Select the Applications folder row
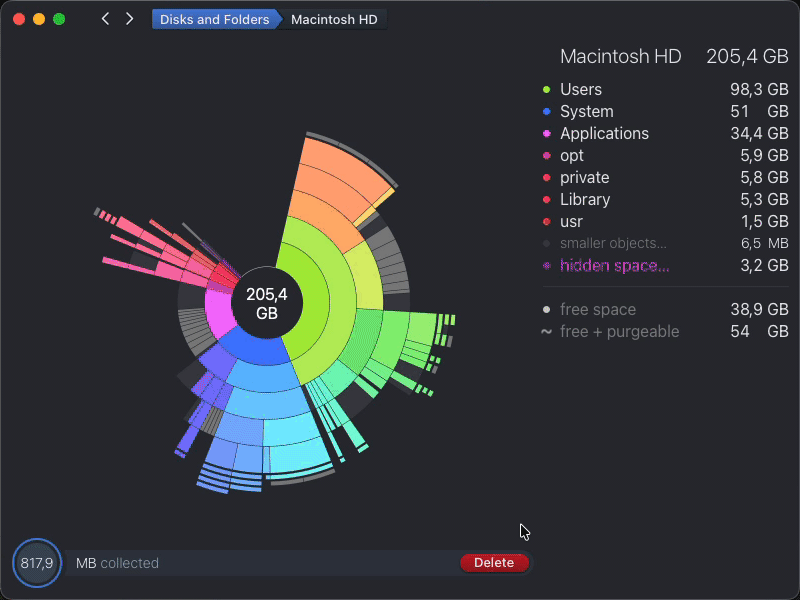 click(x=665, y=133)
